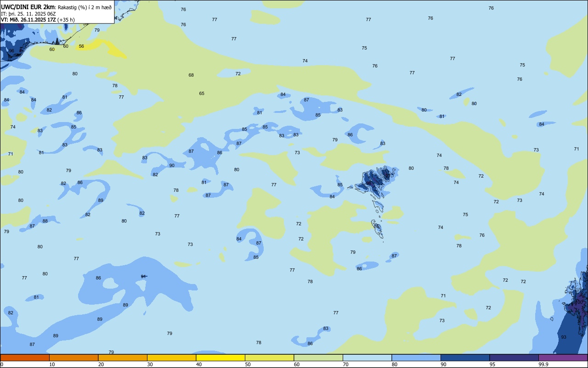Click the humidity value 96 near the coast
The height and width of the screenshot is (368, 588).
11,51
